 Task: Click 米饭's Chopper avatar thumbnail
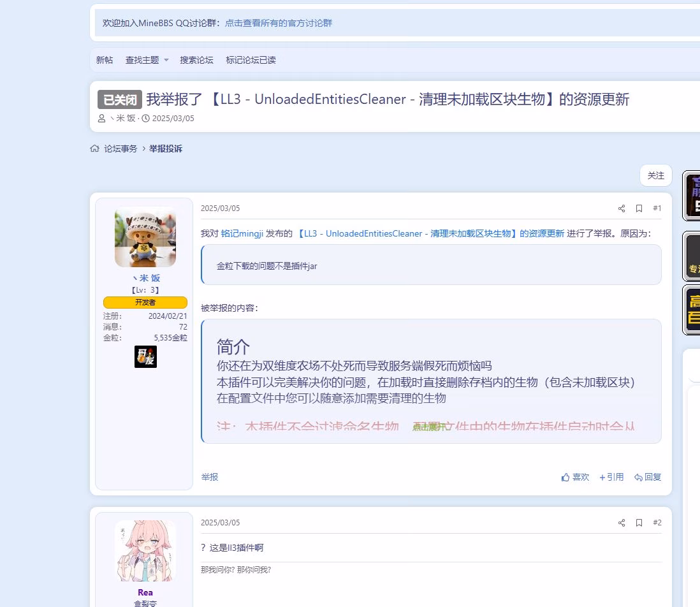coord(145,238)
